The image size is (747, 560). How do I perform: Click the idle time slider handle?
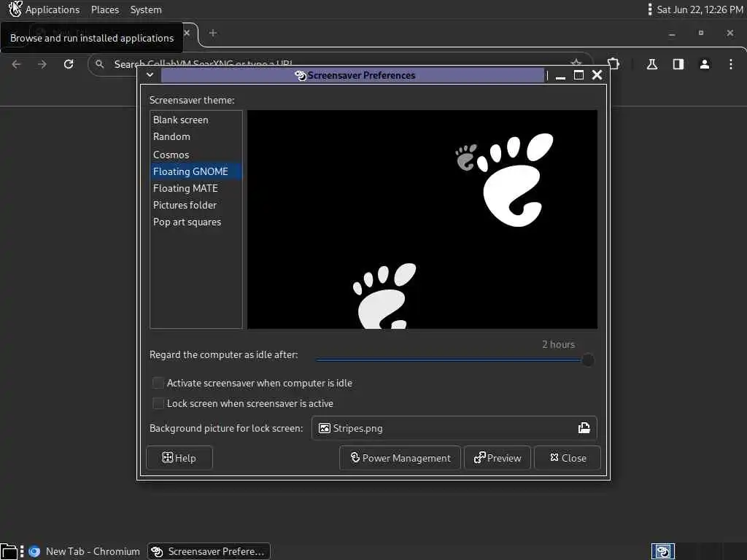(588, 360)
